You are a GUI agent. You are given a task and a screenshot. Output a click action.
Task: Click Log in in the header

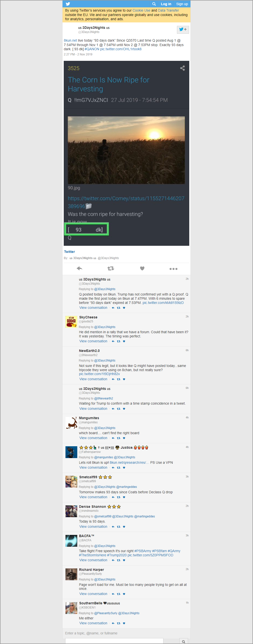[x=166, y=4]
